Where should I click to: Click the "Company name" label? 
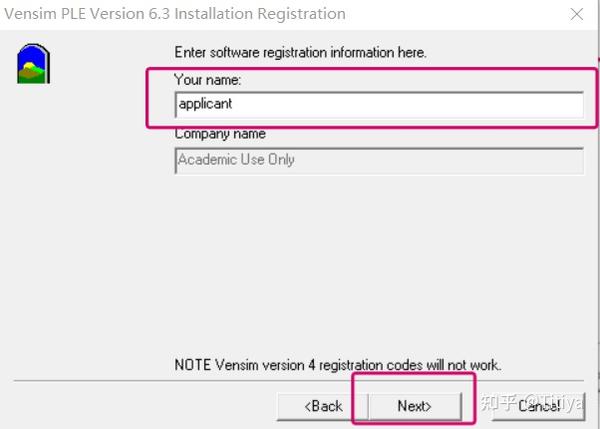(x=219, y=134)
